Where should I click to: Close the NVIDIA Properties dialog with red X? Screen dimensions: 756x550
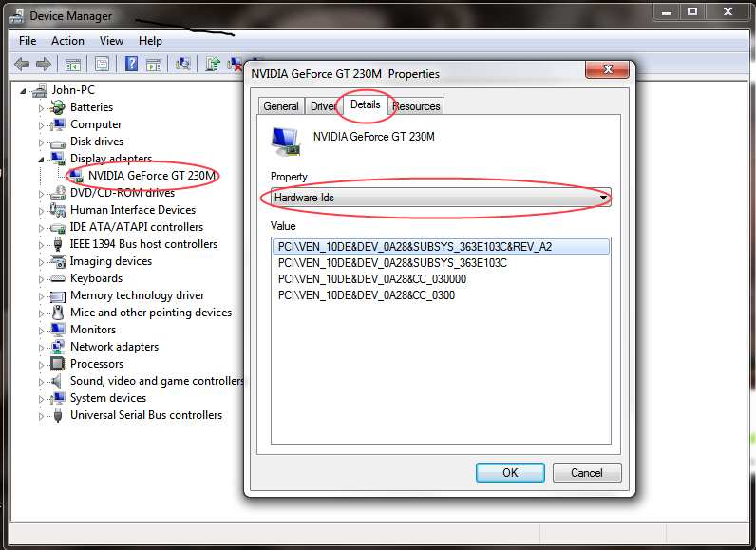pyautogui.click(x=608, y=70)
